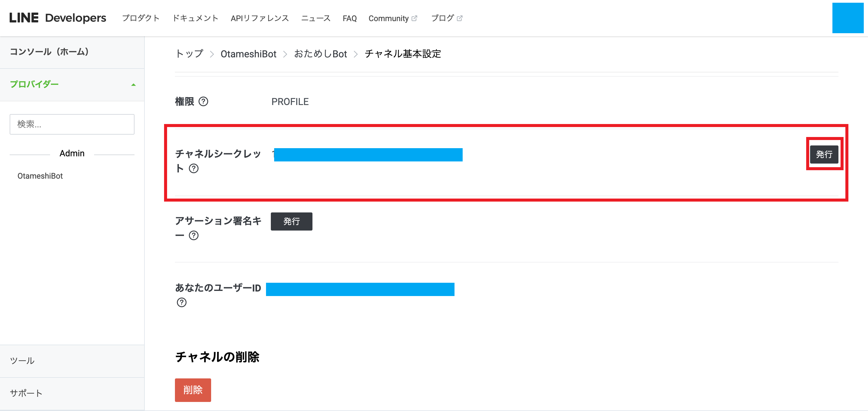Focus the 検索 provider search field

[x=72, y=124]
